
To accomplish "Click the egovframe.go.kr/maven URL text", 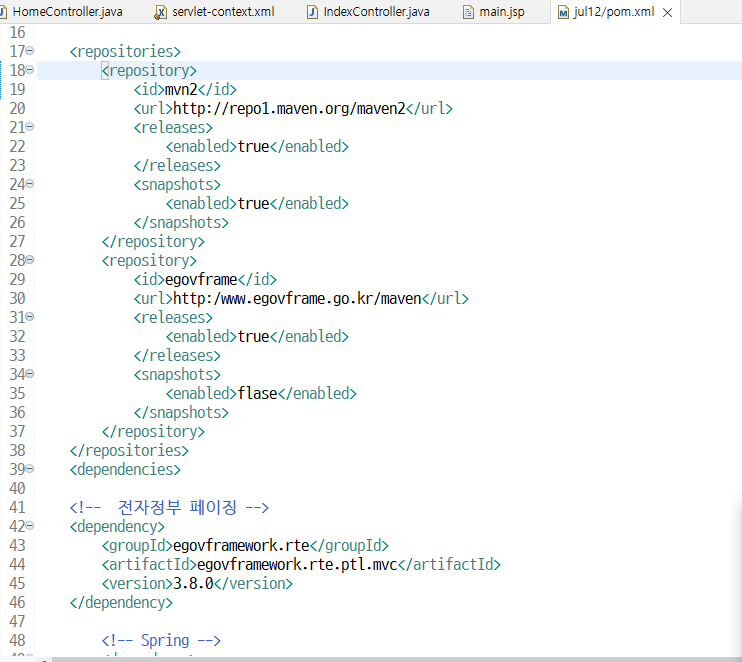I will point(297,299).
